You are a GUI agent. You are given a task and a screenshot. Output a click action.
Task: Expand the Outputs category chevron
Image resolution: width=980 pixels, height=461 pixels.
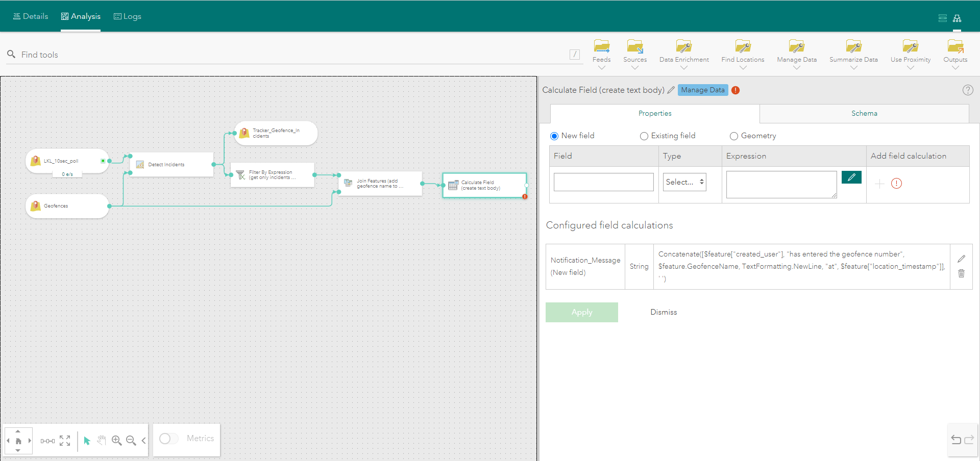(x=955, y=67)
